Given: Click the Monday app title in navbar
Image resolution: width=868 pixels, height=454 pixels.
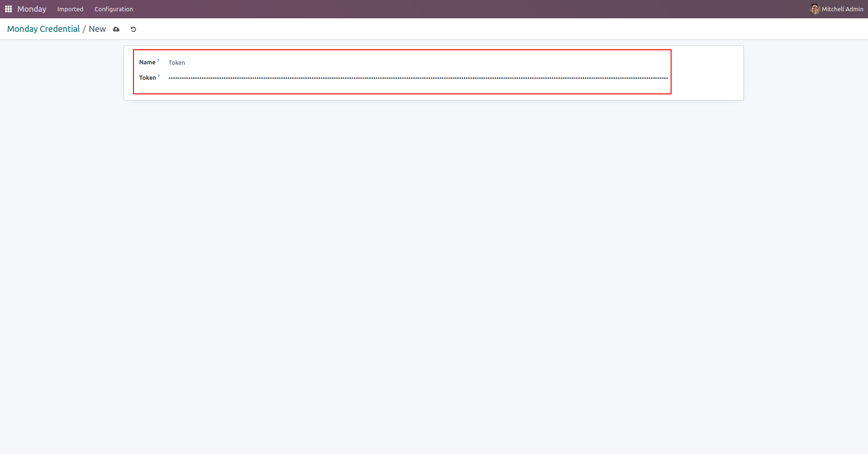Looking at the screenshot, I should tap(32, 9).
